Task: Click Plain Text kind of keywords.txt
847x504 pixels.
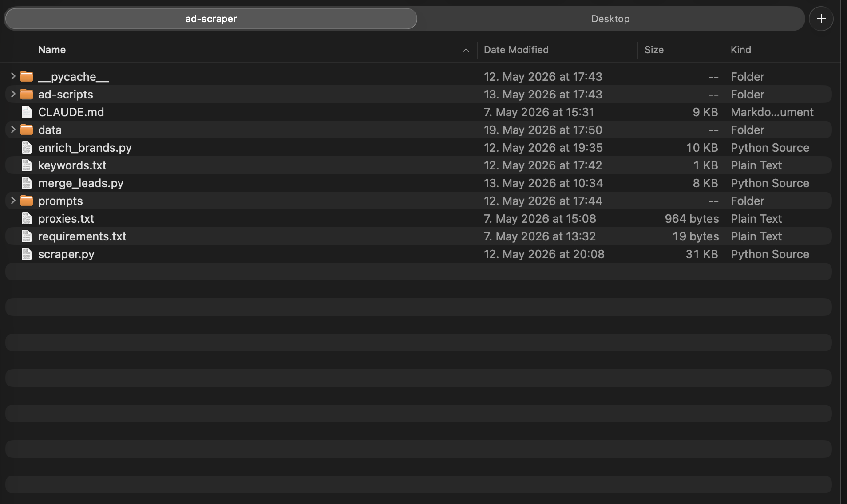Action: 756,165
